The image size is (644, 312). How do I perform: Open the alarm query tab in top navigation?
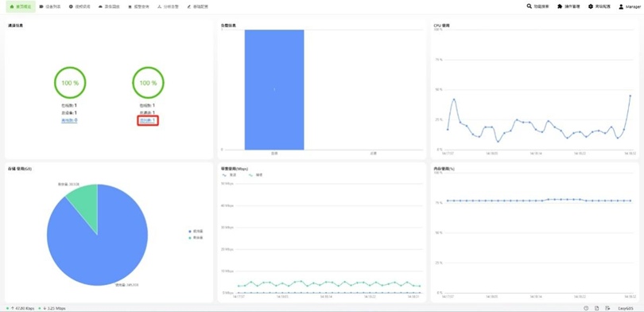139,6
